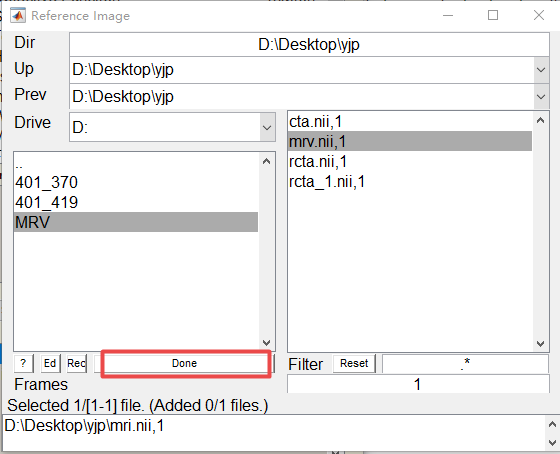Screen dimensions: 560x454
Task: Click the Dir path field
Action: point(309,45)
